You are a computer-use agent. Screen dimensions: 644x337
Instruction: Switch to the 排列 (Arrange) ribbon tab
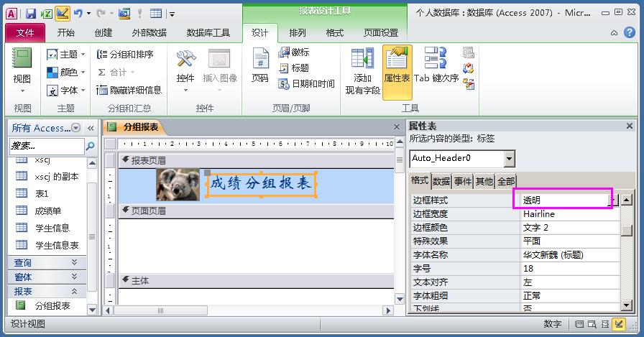[x=298, y=33]
